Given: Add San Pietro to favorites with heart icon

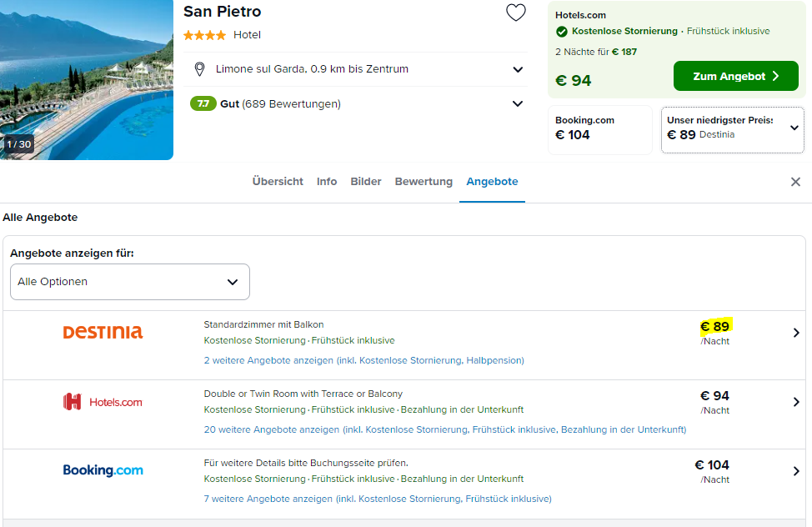Looking at the screenshot, I should (515, 13).
